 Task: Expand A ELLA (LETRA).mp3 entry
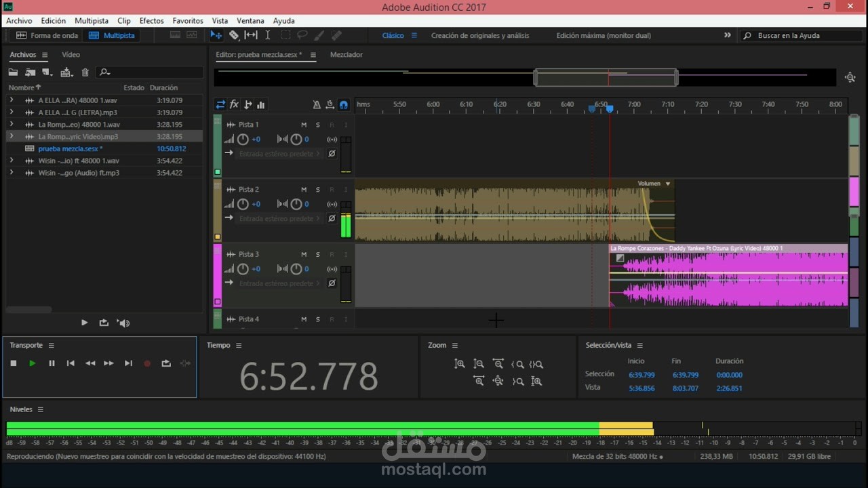click(12, 113)
